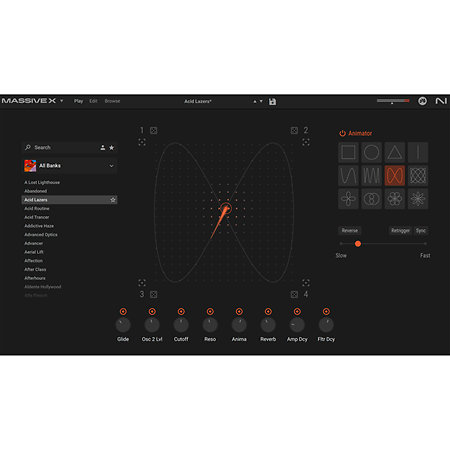Screen dimensions: 450x450
Task: Select the Acid Trancer preset
Action: (37, 217)
